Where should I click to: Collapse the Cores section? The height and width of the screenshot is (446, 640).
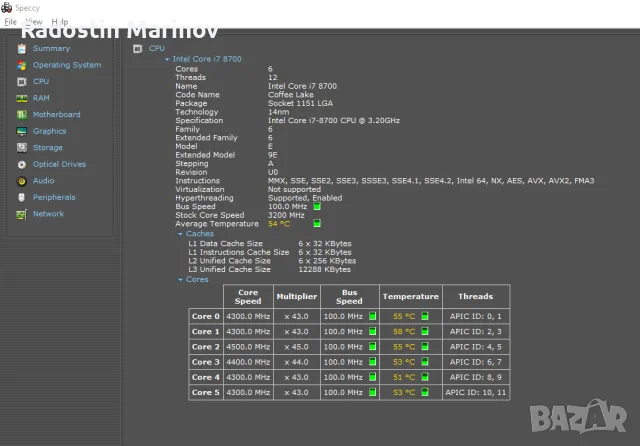pyautogui.click(x=180, y=280)
